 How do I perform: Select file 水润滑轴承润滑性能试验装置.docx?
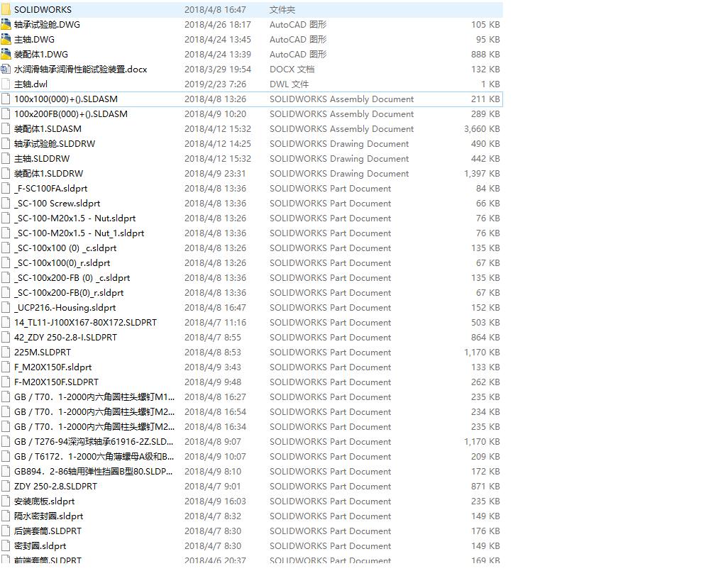point(80,70)
